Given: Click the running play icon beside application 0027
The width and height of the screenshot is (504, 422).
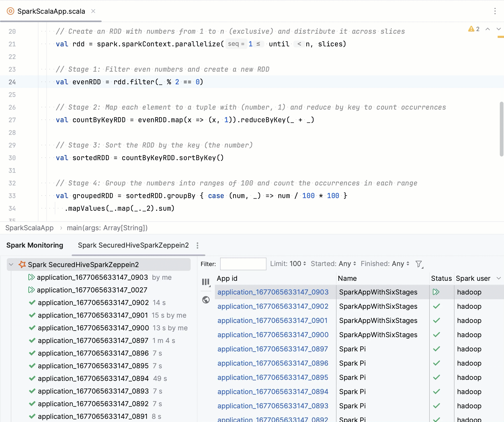Looking at the screenshot, I should [x=31, y=290].
